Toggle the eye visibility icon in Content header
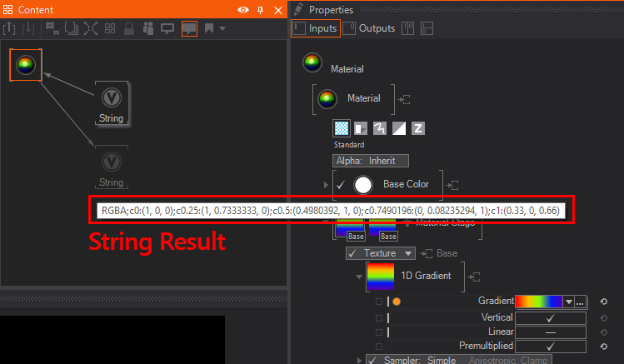Viewport: 624px width, 364px height. point(242,10)
